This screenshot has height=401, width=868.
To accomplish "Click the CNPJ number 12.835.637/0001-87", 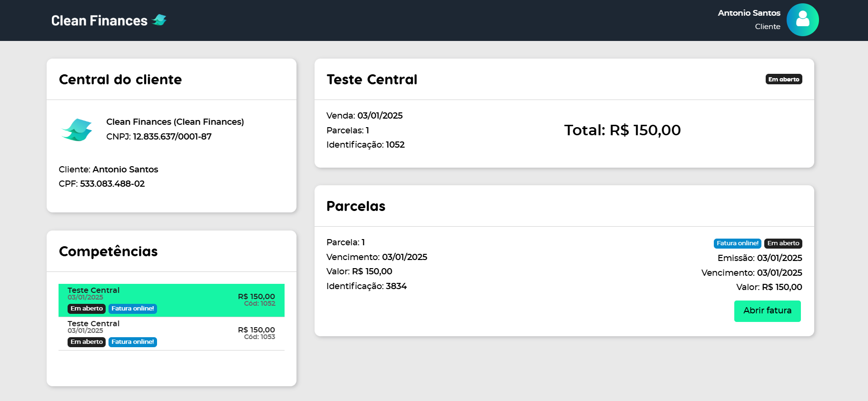I will [x=172, y=137].
